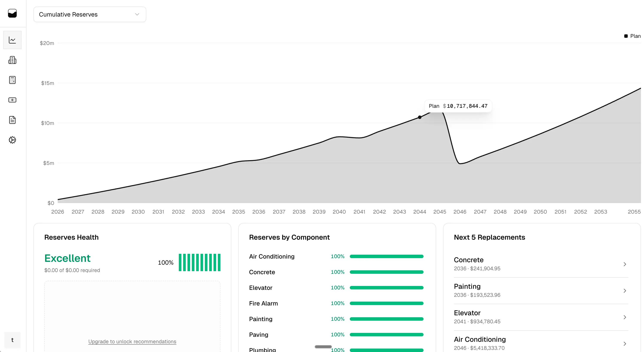This screenshot has width=644, height=352.
Task: Expand the Elevator 2041 replacement chevron
Action: (624, 317)
